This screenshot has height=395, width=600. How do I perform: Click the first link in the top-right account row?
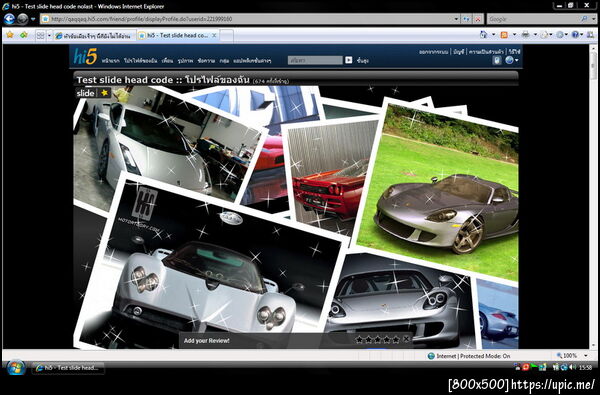coord(434,51)
